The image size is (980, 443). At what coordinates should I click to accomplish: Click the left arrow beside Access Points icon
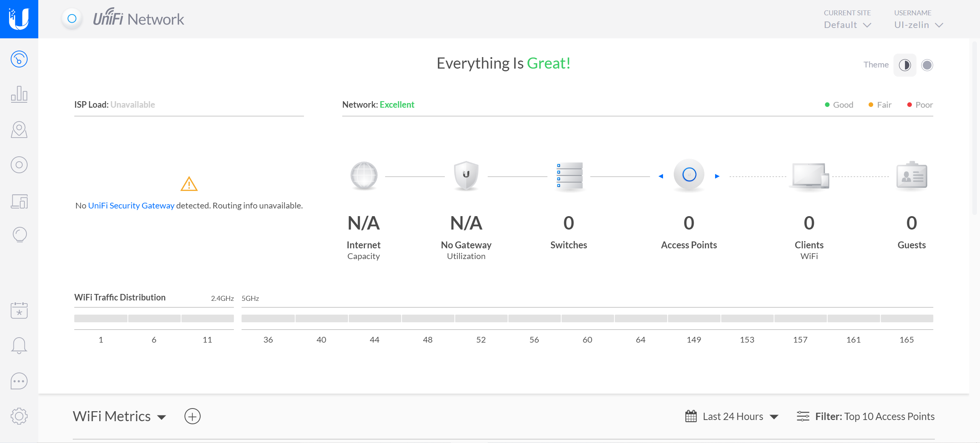click(661, 176)
